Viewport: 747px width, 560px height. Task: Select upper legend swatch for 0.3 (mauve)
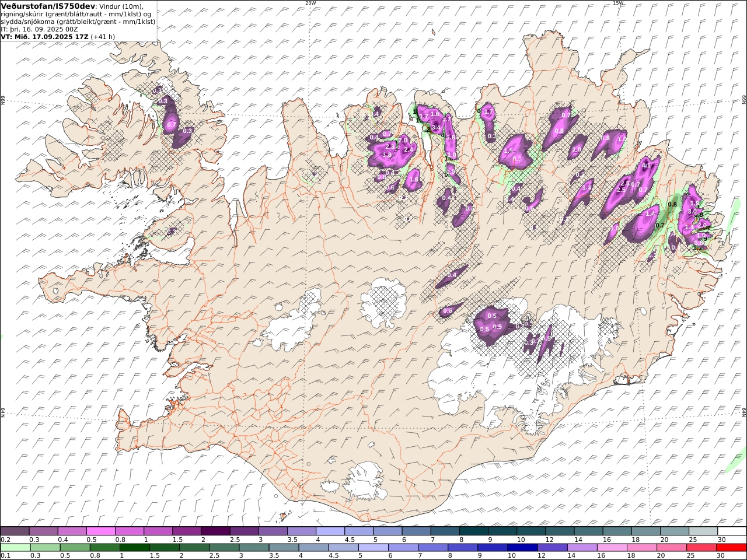pyautogui.click(x=43, y=531)
